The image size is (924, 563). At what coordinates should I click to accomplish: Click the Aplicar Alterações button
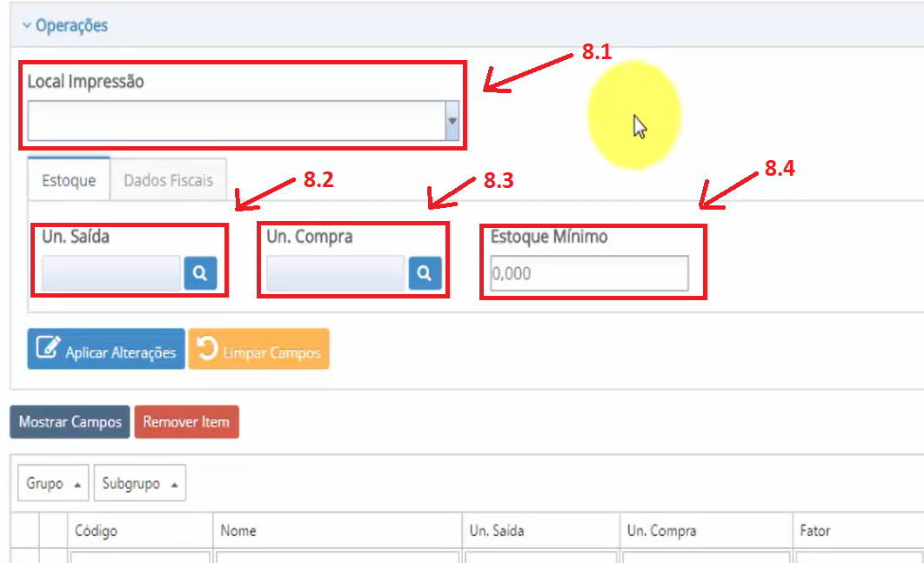pos(106,349)
